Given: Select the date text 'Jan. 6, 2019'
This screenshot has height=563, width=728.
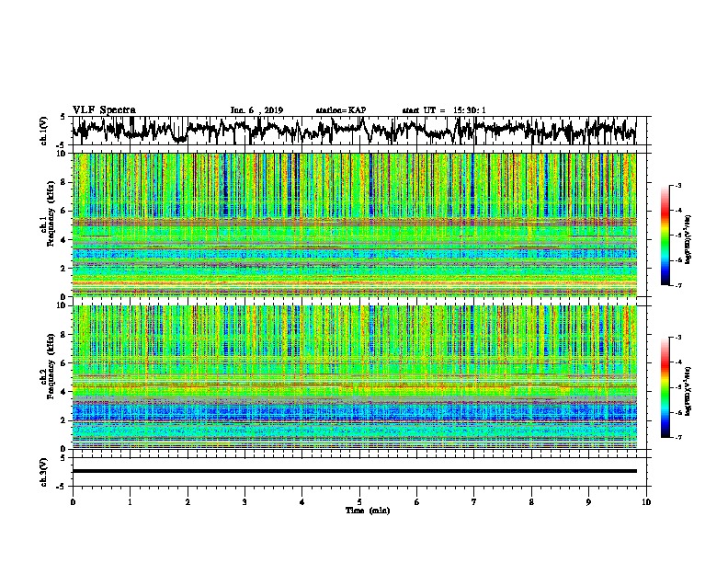Looking at the screenshot, I should pyautogui.click(x=256, y=110).
